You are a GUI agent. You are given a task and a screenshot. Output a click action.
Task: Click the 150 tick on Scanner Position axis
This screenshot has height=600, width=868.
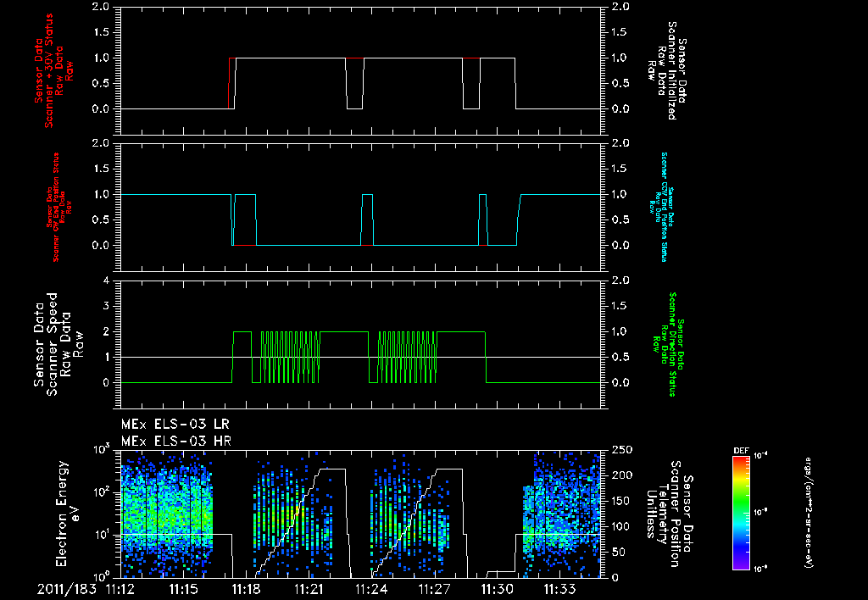coord(623,501)
